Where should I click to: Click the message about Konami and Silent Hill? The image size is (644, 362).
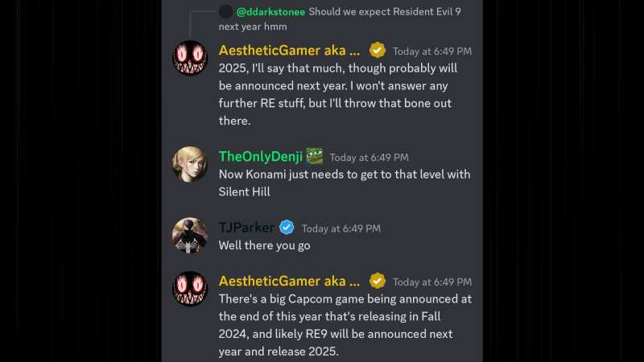click(345, 183)
